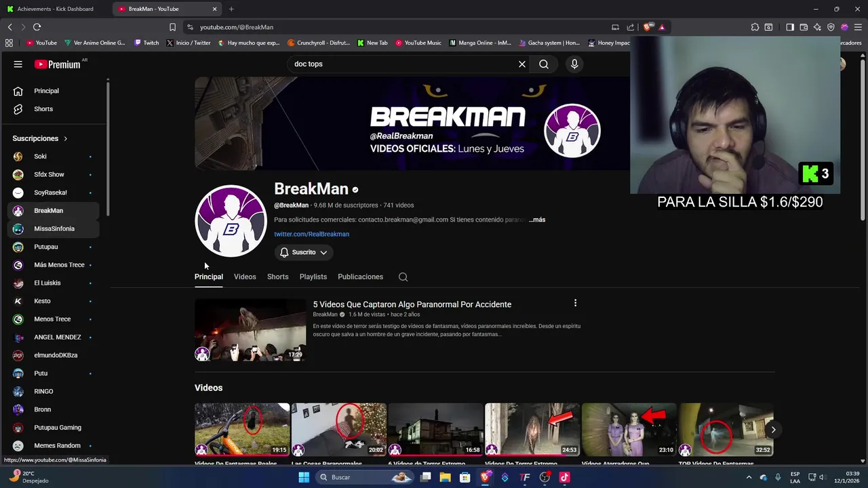The image size is (868, 488).
Task: Close the BreakMan - YouTube browser tab
Action: click(215, 9)
